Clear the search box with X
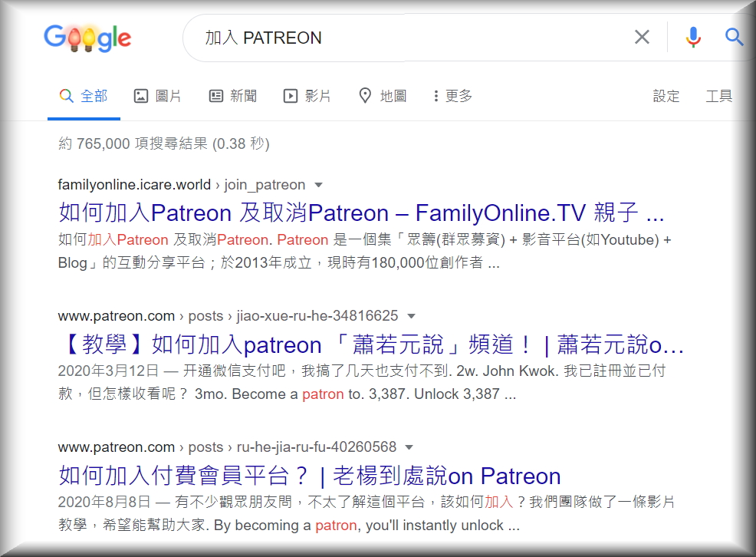This screenshot has width=756, height=557. coord(642,37)
